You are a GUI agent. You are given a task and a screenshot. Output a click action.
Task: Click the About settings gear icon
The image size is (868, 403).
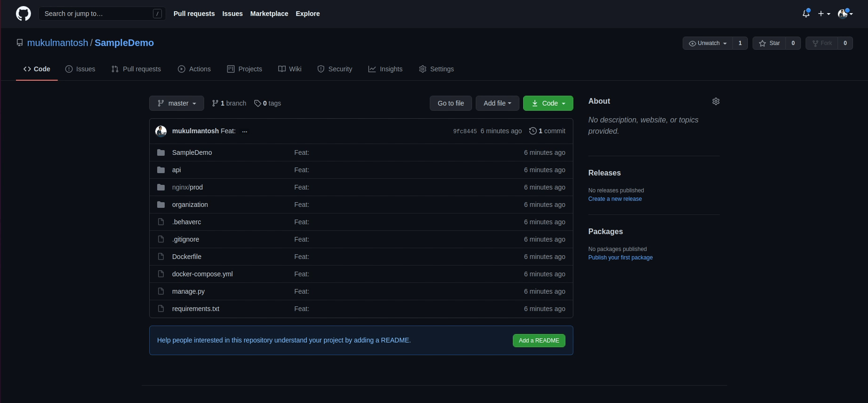(x=716, y=101)
